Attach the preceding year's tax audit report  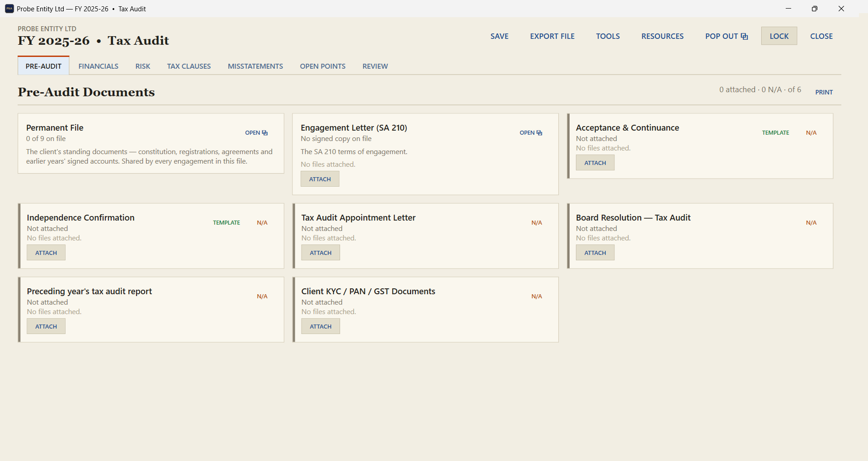coord(46,326)
